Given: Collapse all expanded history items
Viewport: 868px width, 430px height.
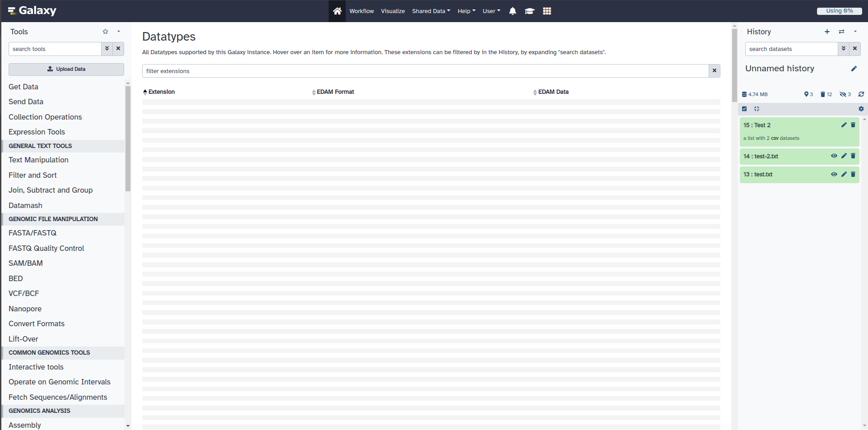Looking at the screenshot, I should (757, 109).
